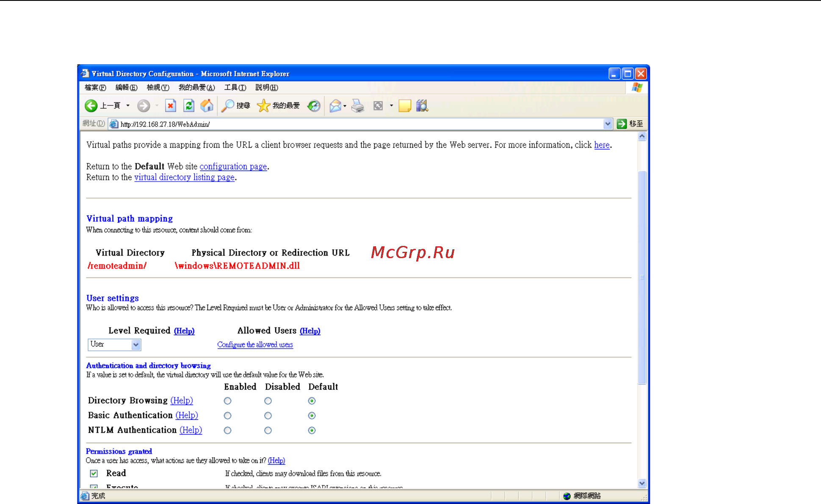821x504 pixels.
Task: Open the History toolbar icon
Action: pos(314,106)
